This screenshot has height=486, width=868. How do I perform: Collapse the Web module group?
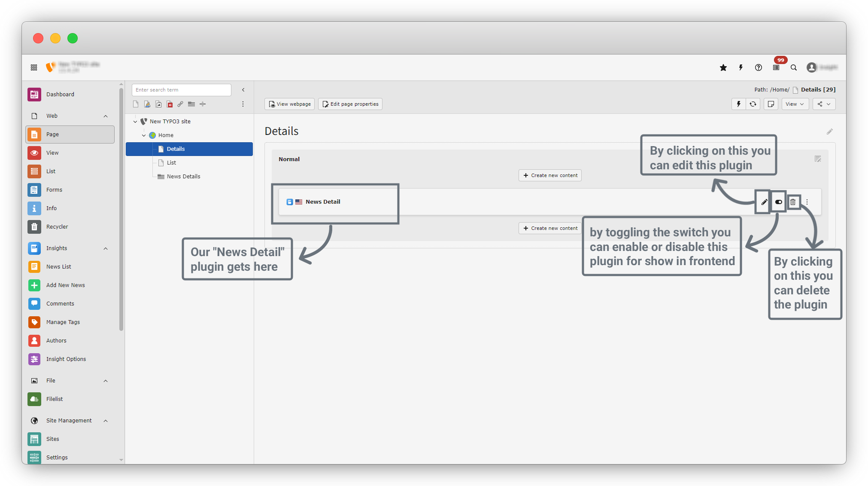[x=106, y=116]
